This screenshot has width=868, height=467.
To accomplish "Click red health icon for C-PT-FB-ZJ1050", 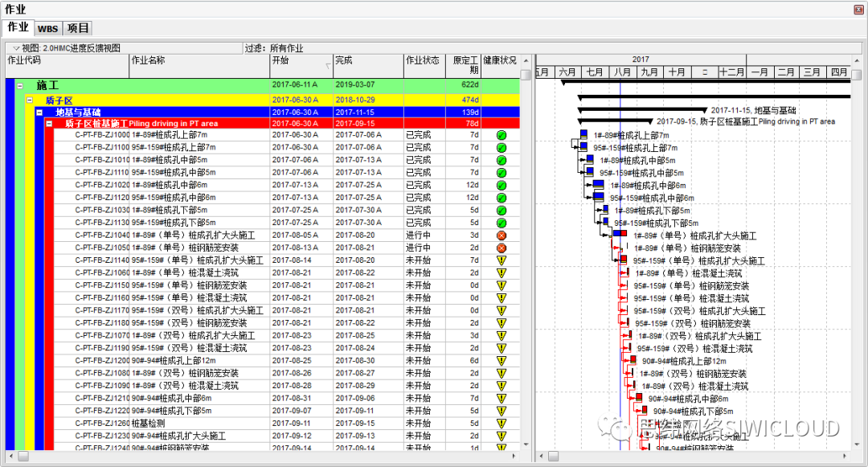I will tap(502, 248).
